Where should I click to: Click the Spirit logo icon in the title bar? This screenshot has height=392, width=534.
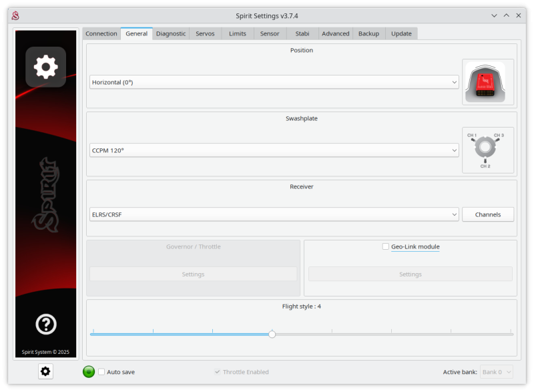click(x=17, y=15)
